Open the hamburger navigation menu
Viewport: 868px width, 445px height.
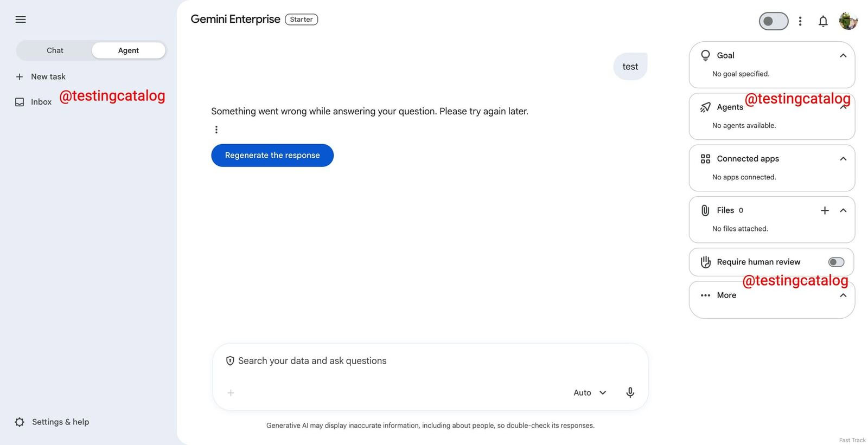tap(21, 19)
